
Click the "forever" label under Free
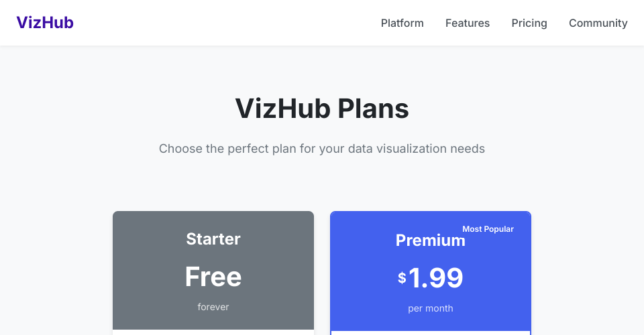[x=213, y=307]
